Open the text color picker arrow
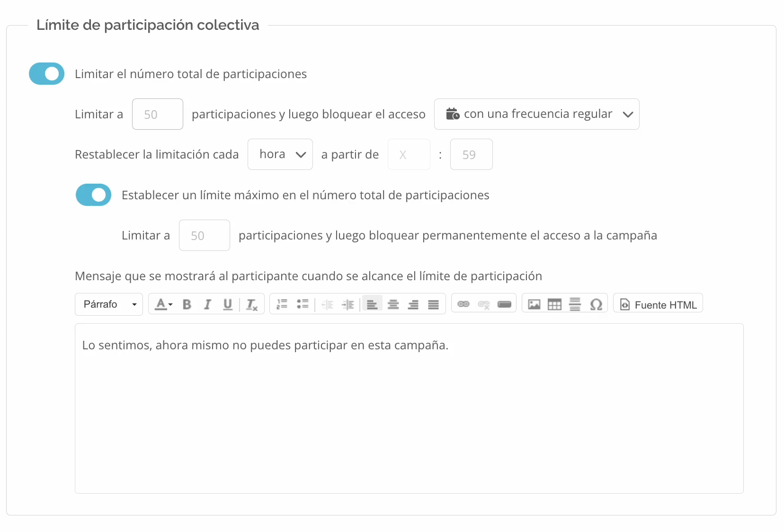The image size is (784, 532). [x=170, y=304]
